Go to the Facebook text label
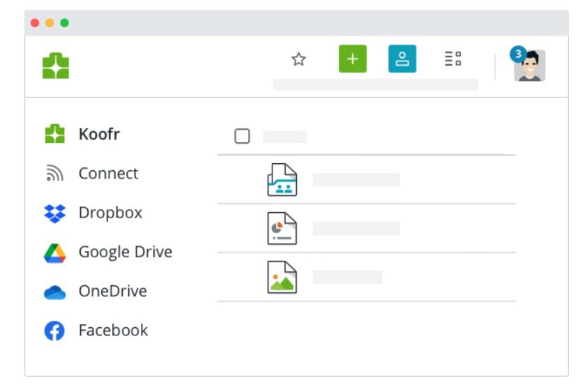Screen dimensions: 585x392 (x=113, y=331)
